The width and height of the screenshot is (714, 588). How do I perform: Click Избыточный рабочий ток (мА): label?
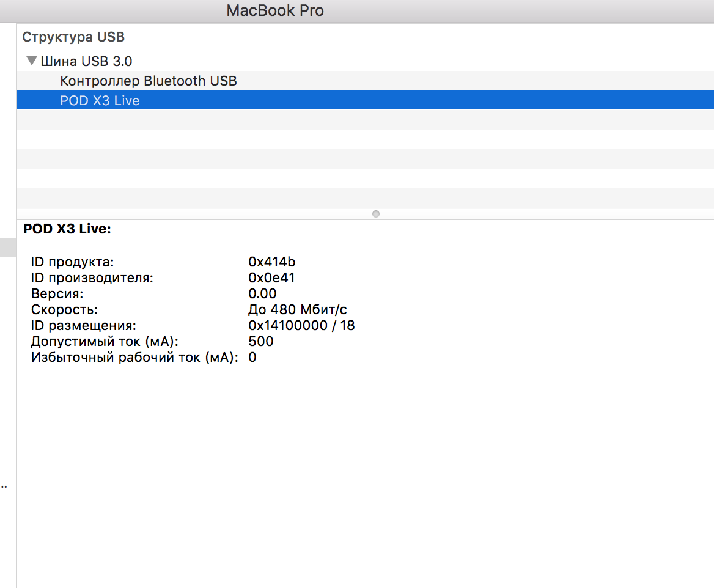pos(134,358)
